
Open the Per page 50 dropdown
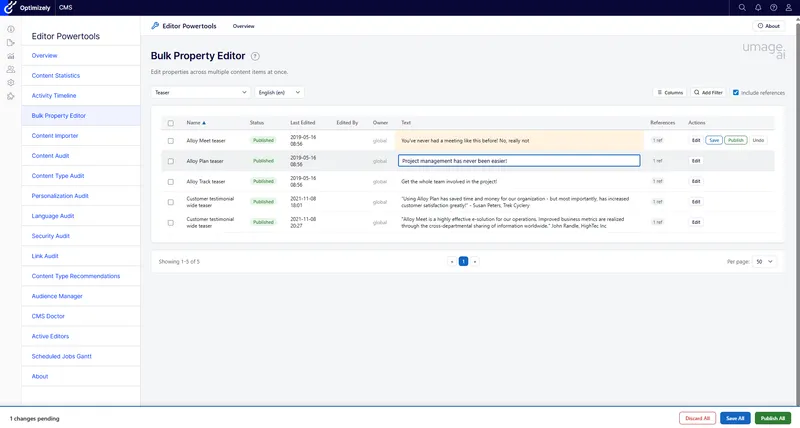764,262
